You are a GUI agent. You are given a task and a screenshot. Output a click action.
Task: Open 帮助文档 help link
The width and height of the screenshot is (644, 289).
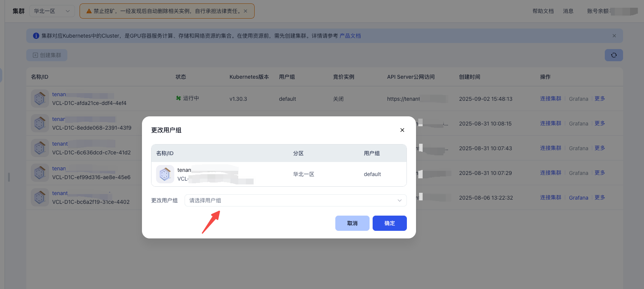(543, 11)
